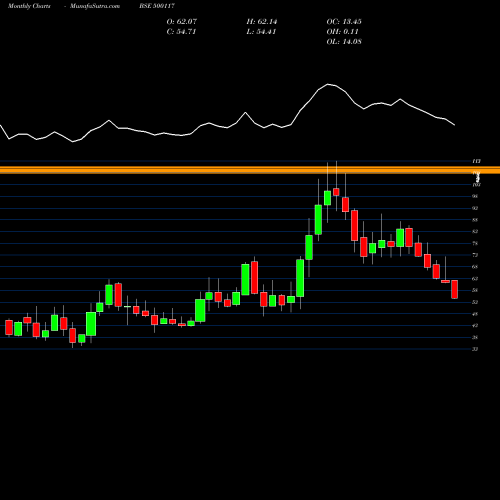Click the 92 price axis label

475,208
